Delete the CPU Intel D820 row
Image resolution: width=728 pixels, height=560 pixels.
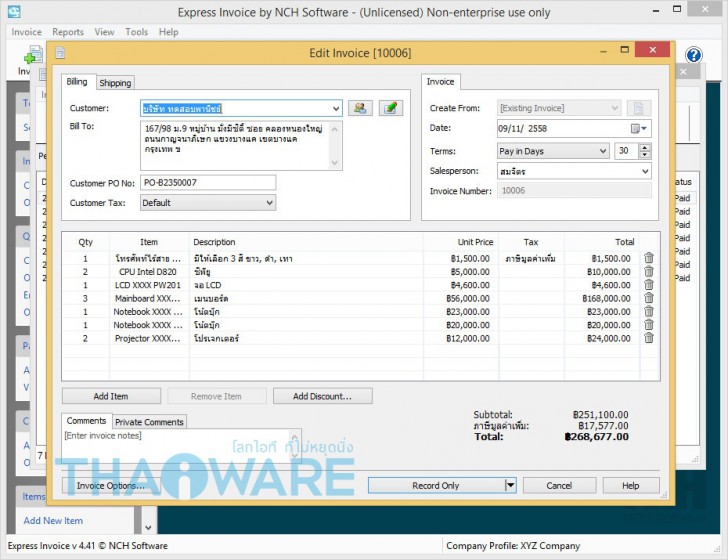click(x=648, y=271)
